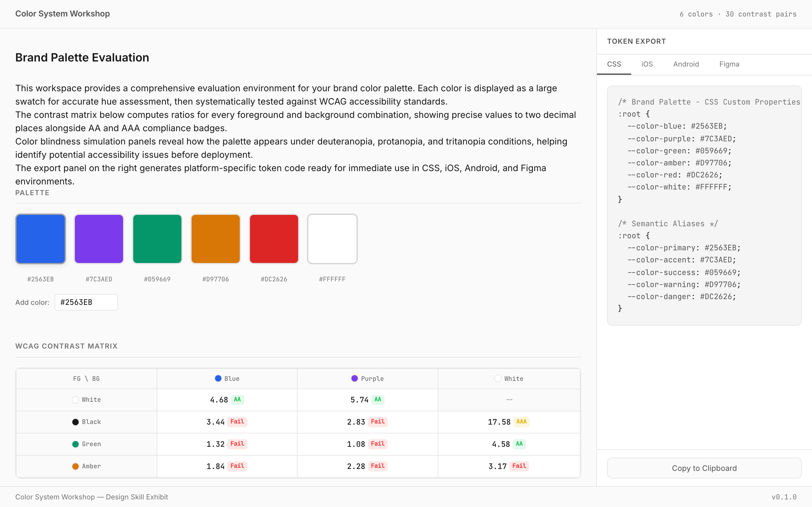Switch to the CSS export tab
Screen dimensions: 812x507
click(x=614, y=64)
